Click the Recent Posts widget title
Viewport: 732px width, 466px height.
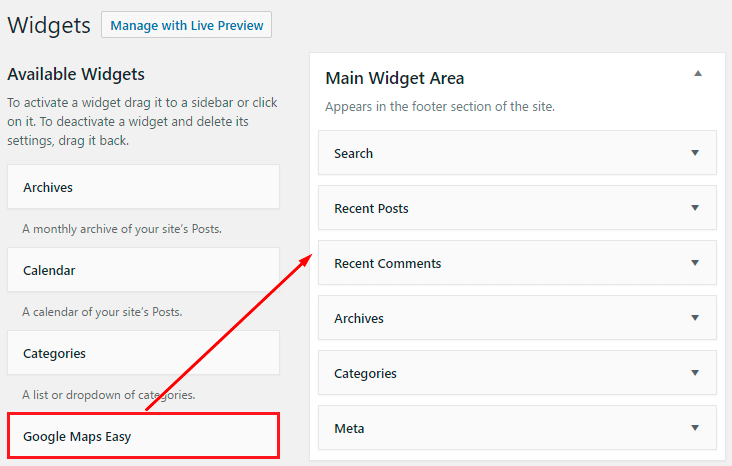pos(371,209)
